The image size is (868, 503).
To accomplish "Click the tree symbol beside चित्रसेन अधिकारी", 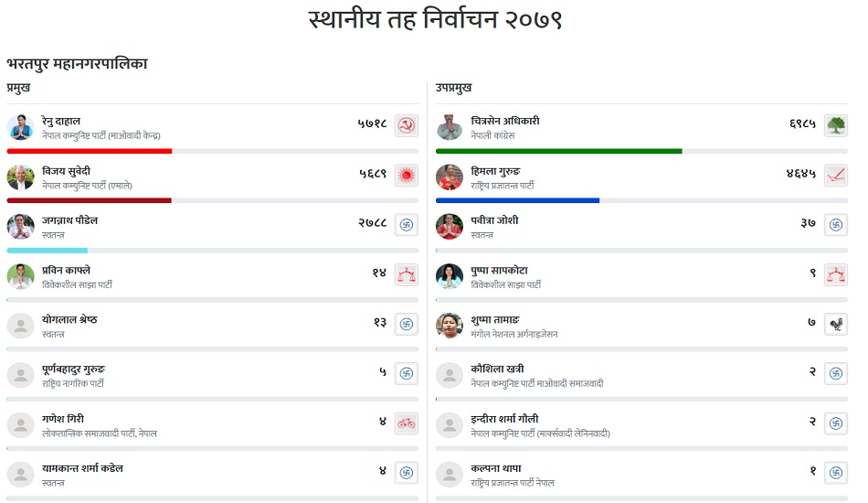I will pyautogui.click(x=835, y=126).
